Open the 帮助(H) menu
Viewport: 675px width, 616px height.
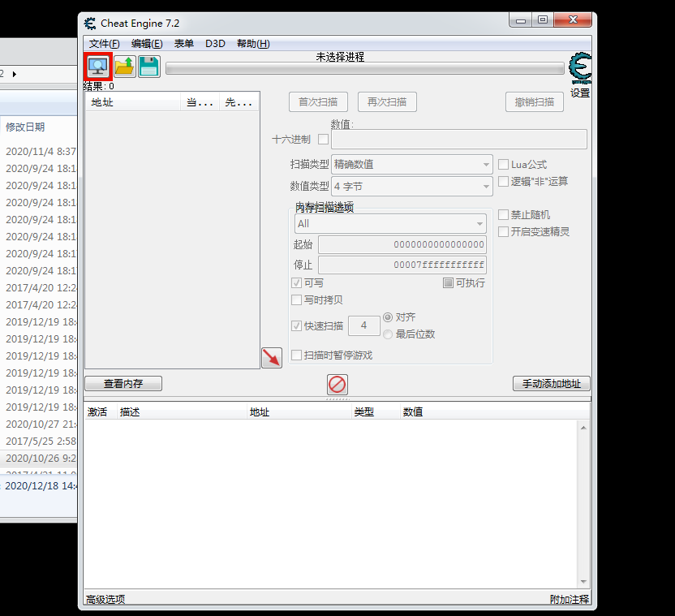[253, 44]
